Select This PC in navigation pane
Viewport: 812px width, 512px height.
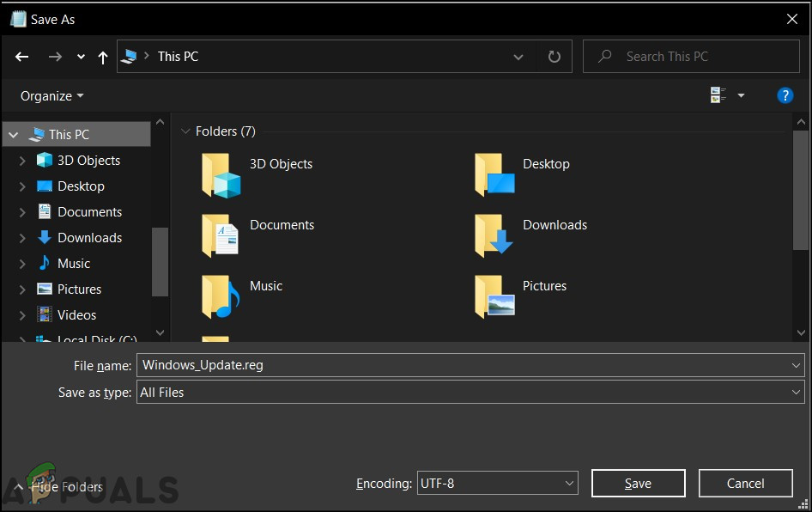pos(69,135)
